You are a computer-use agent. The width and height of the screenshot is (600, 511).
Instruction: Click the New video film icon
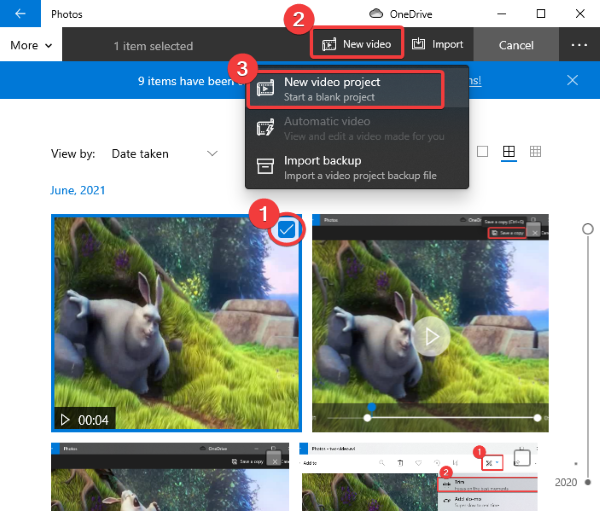[329, 44]
